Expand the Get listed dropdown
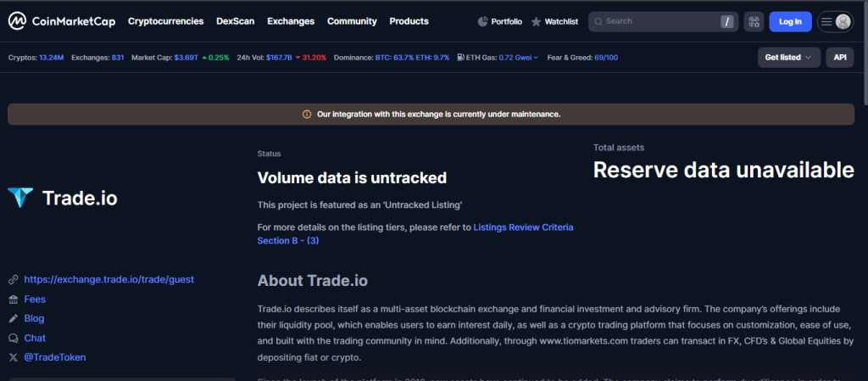Screen dimensions: 868x381 click(x=788, y=58)
